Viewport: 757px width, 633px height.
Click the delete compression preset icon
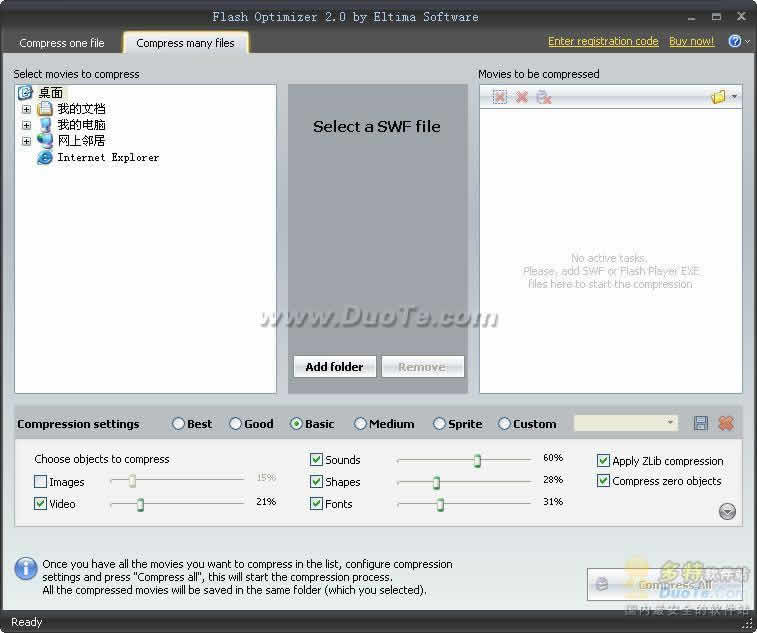click(726, 423)
